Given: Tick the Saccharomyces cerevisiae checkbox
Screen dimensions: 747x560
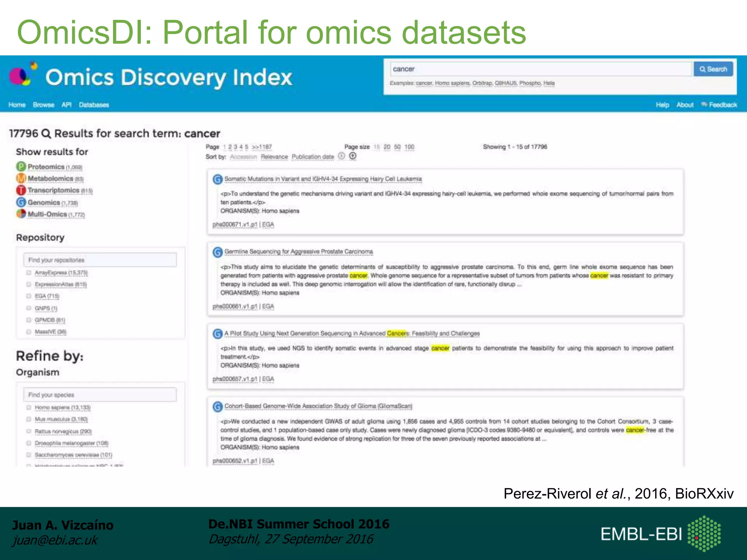Looking at the screenshot, I should (x=28, y=455).
